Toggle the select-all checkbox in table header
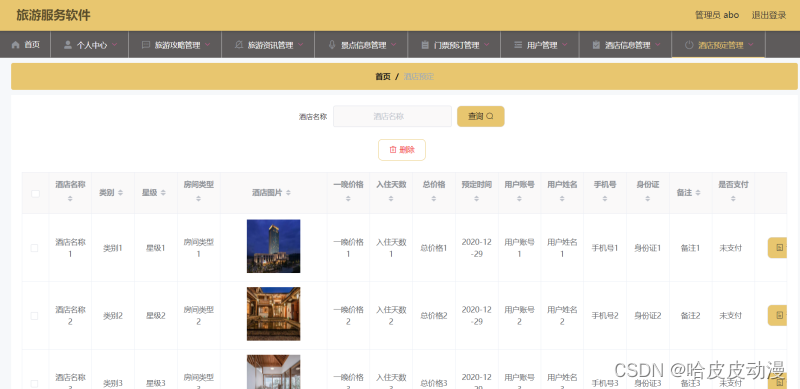Image resolution: width=800 pixels, height=389 pixels. [x=35, y=193]
